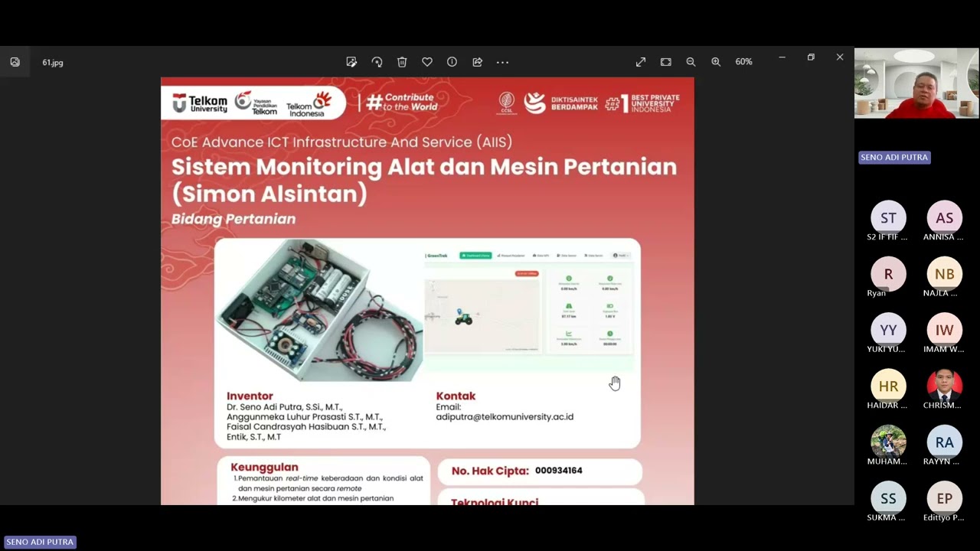Open the See more three-dots menu

pos(502,62)
